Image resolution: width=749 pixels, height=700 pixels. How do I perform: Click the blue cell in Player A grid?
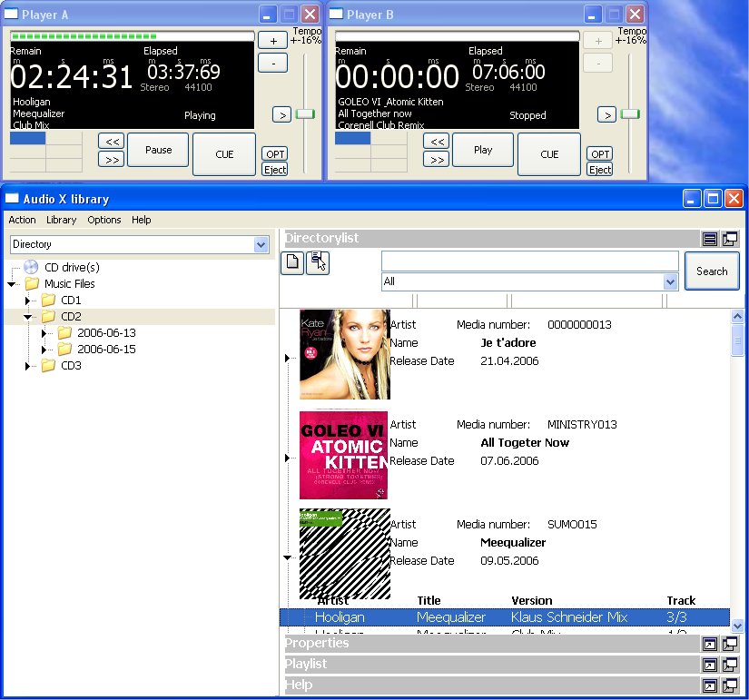[28, 138]
